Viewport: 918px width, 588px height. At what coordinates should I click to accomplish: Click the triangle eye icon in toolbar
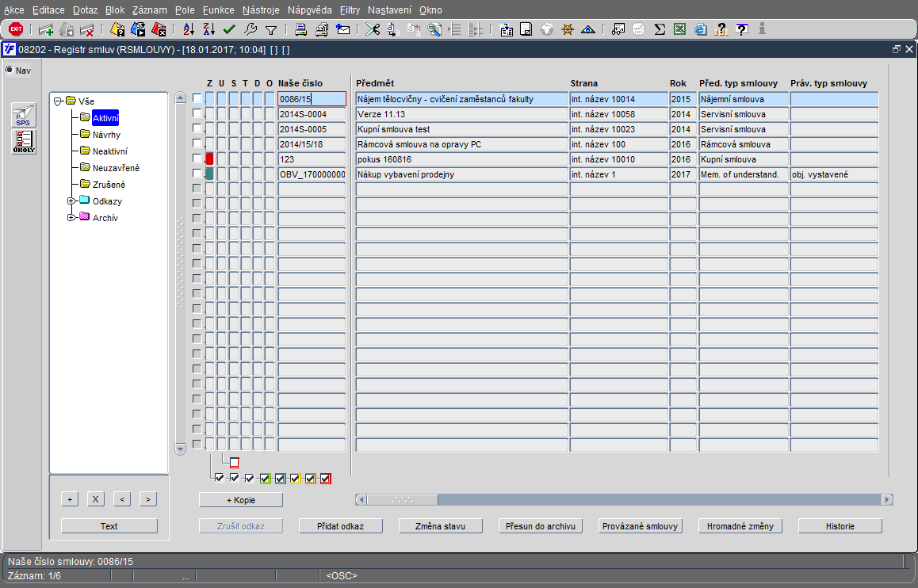[x=587, y=29]
